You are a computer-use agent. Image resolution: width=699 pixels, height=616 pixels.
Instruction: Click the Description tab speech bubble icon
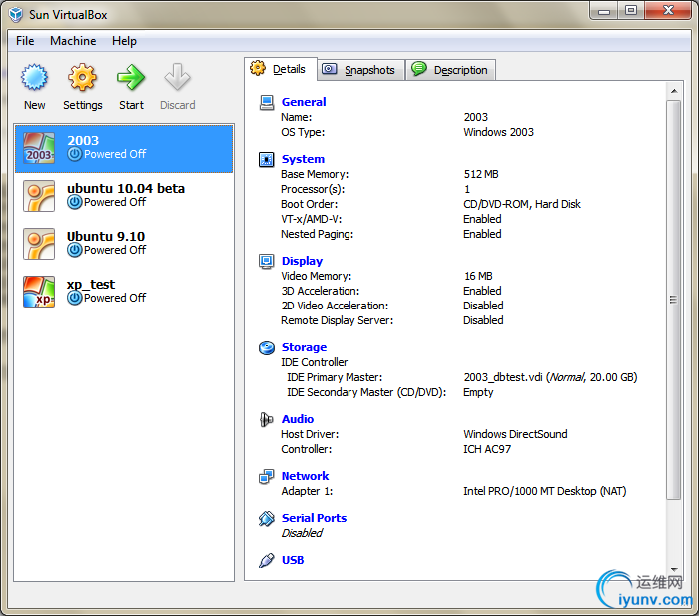tap(419, 69)
